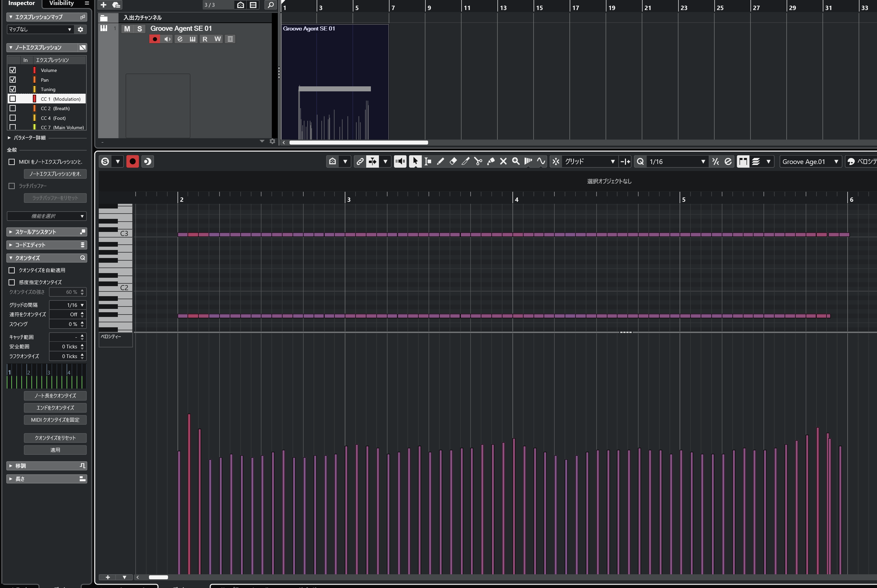This screenshot has width=877, height=588.
Task: Toggle Auto-Scroll in key editor
Action: [373, 162]
